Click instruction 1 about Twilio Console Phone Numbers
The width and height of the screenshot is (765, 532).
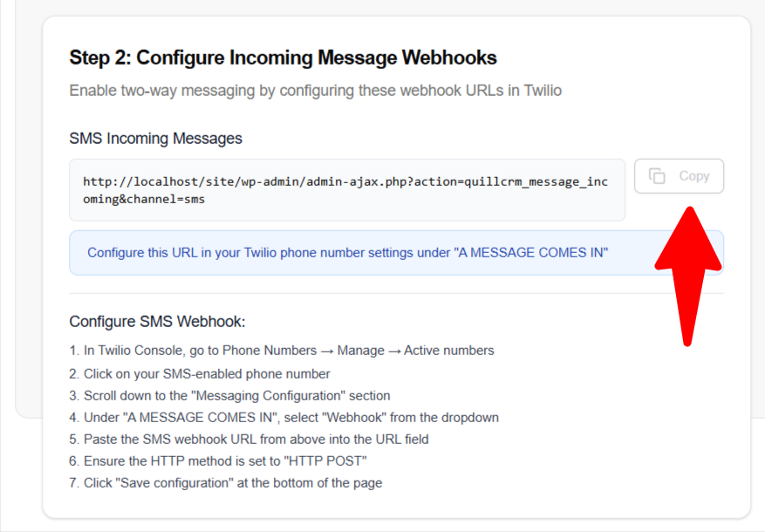[281, 351]
